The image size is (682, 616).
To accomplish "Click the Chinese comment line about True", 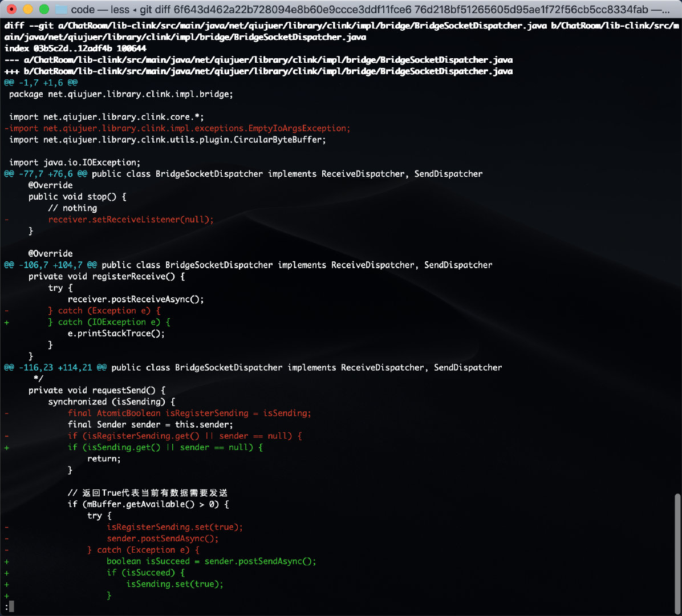I will [148, 493].
